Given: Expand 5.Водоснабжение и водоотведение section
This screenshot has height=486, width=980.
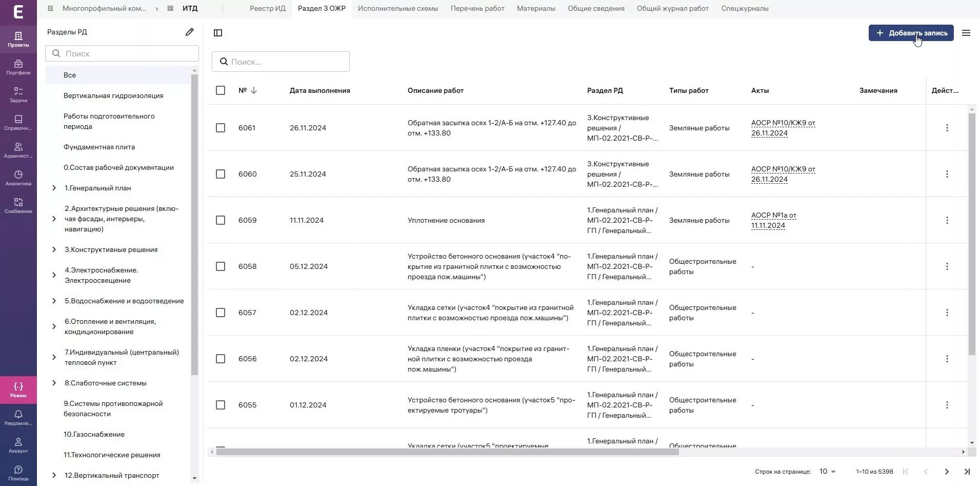Looking at the screenshot, I should (54, 301).
